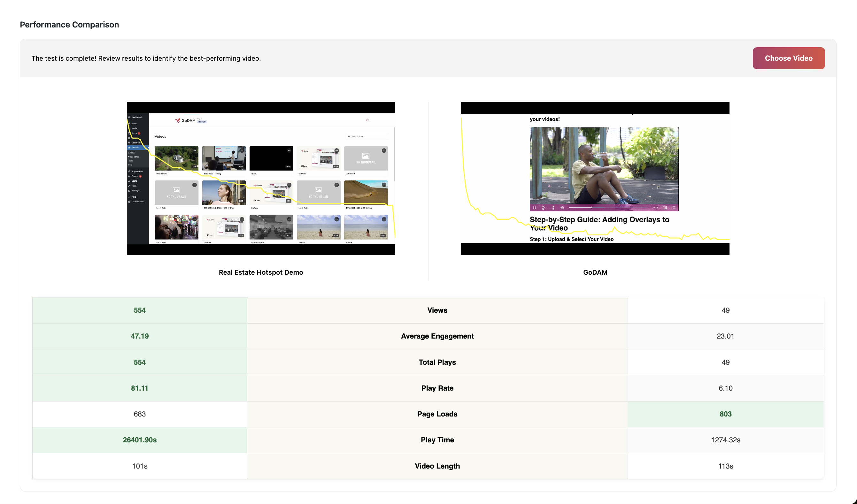Click the volume speaker icon in player

tap(562, 208)
